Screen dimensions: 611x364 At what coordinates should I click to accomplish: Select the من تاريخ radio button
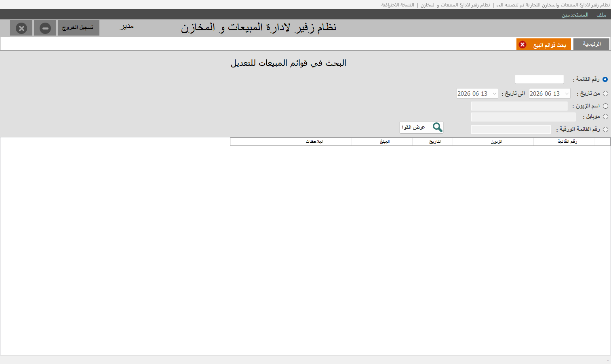[x=605, y=94]
